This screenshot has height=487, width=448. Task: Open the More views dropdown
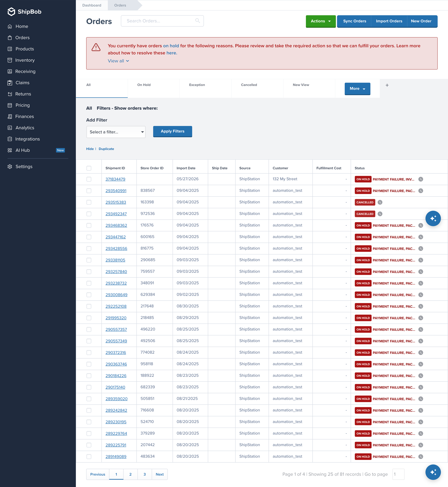[x=357, y=89]
